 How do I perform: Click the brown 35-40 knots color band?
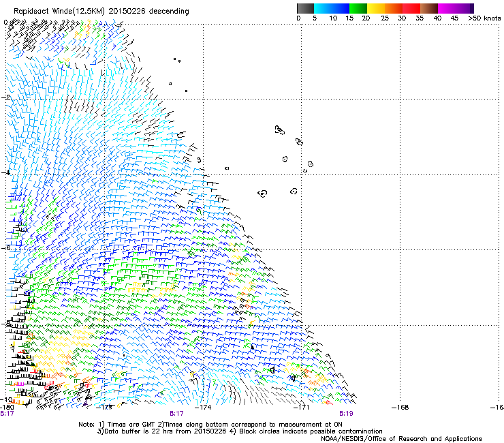(429, 8)
